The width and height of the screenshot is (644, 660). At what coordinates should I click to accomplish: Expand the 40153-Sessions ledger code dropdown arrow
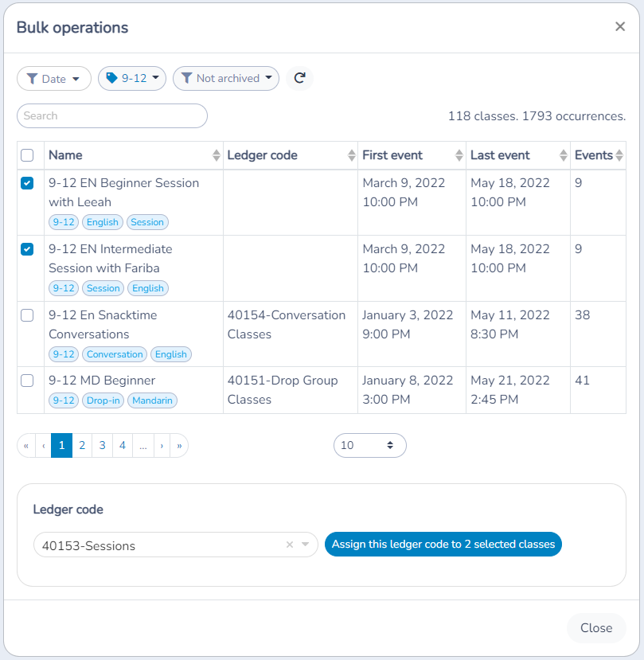pos(306,545)
